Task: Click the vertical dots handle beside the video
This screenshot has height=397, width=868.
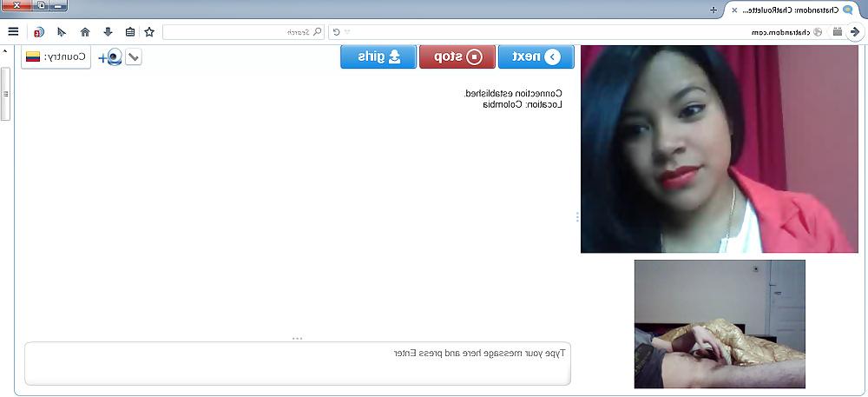Action: (577, 217)
